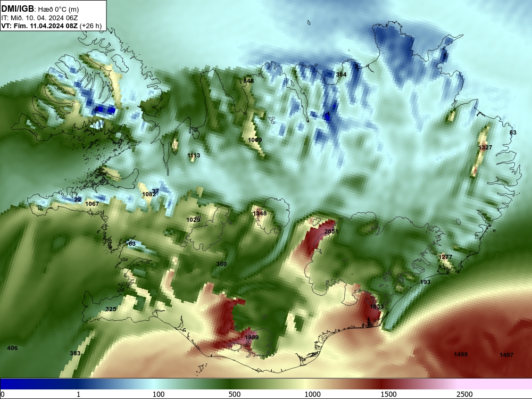Click the 325 height label
This screenshot has width=532, height=399.
tap(111, 309)
